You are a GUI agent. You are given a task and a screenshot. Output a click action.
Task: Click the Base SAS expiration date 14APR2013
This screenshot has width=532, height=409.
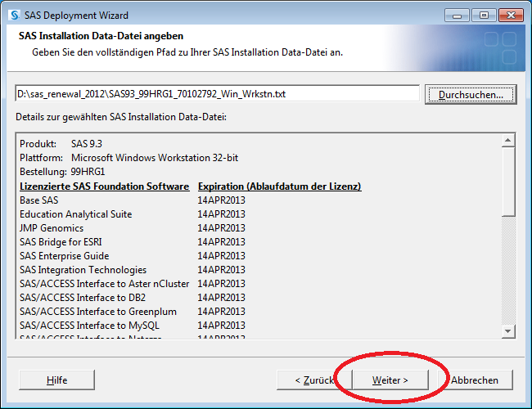click(221, 200)
